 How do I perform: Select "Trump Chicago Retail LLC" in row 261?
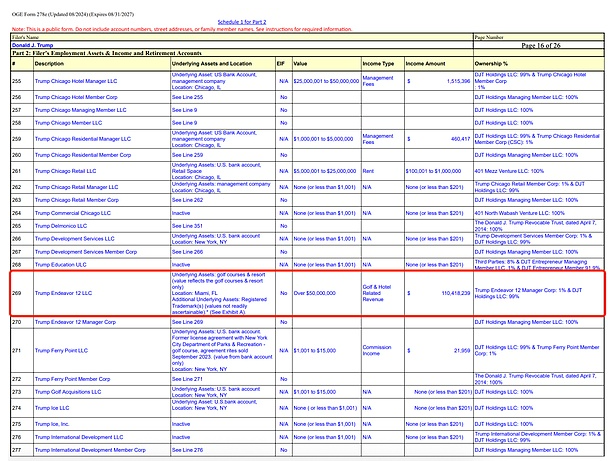pyautogui.click(x=65, y=171)
